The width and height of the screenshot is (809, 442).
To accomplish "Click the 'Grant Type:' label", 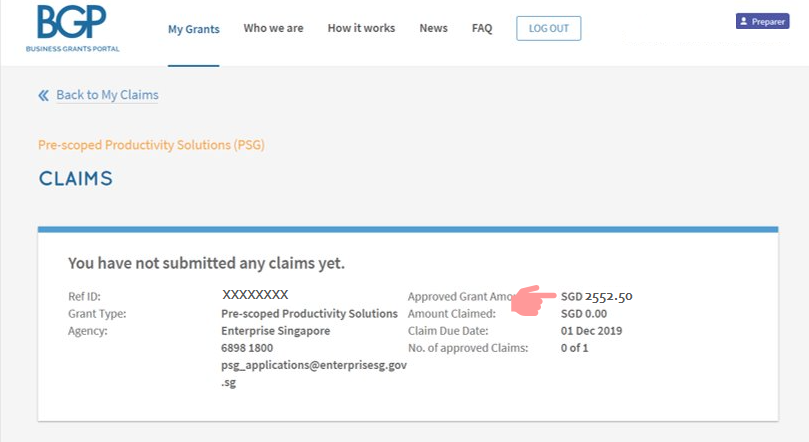I will pos(97,314).
